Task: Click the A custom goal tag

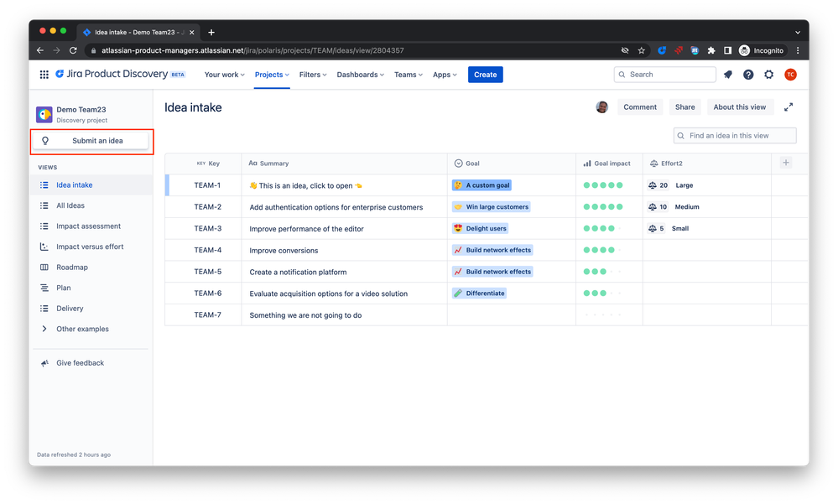Action: point(481,185)
